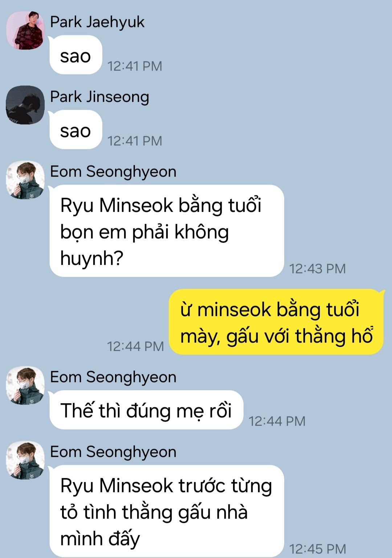Select the 'Thế thì đúng mẹ rồi' message

click(146, 410)
